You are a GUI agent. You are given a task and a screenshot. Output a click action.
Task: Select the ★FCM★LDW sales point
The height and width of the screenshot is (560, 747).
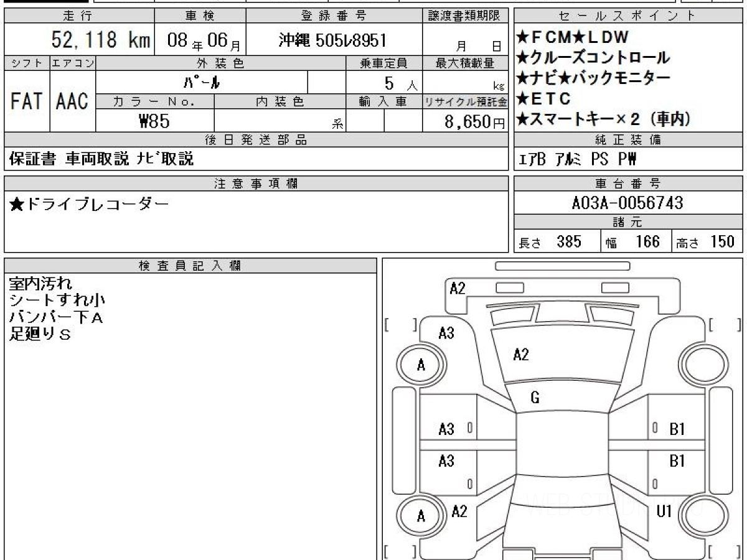tap(573, 37)
